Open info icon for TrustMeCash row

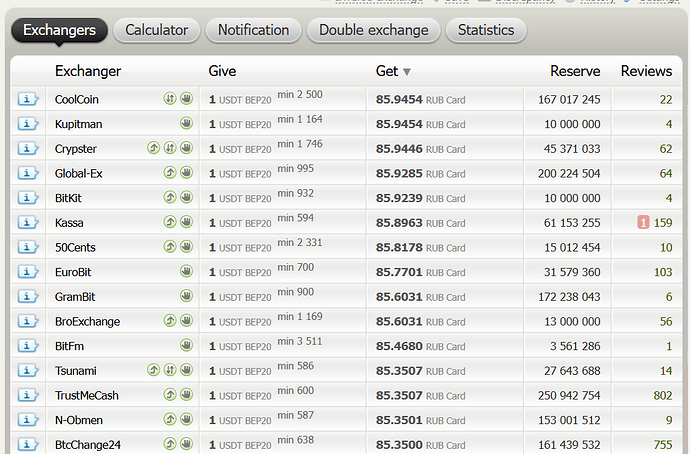click(28, 395)
